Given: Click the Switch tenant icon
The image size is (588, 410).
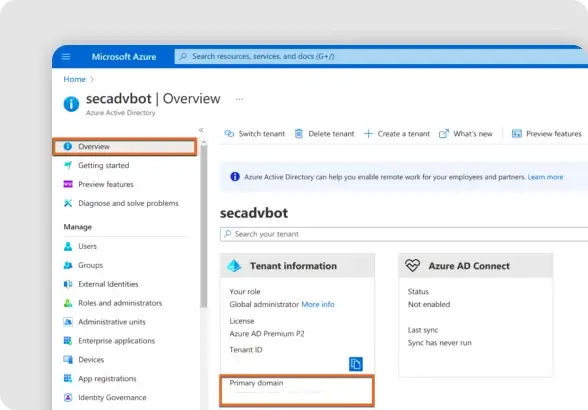Looking at the screenshot, I should click(x=229, y=134).
